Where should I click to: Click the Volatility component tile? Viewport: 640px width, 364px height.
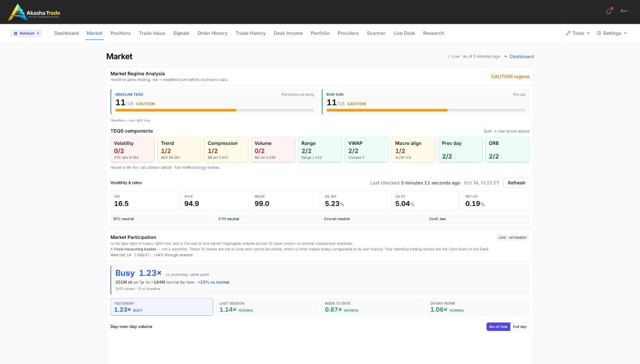click(132, 150)
